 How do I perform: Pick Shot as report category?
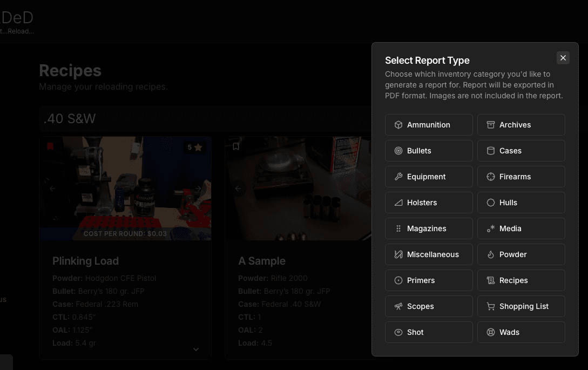click(x=429, y=332)
